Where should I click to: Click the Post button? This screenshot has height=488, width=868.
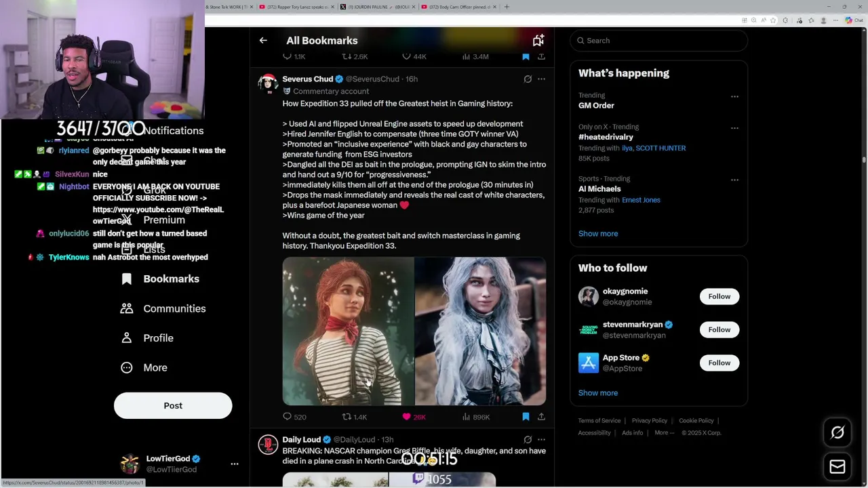click(173, 405)
